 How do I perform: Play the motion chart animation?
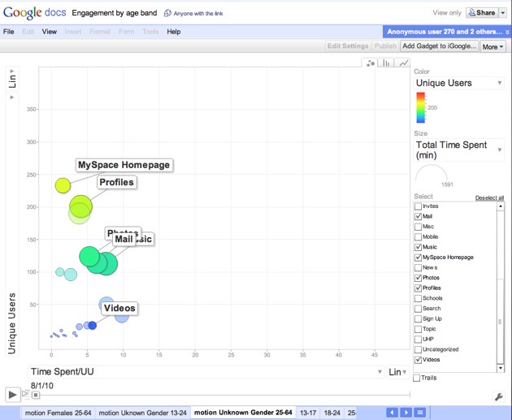tap(12, 395)
